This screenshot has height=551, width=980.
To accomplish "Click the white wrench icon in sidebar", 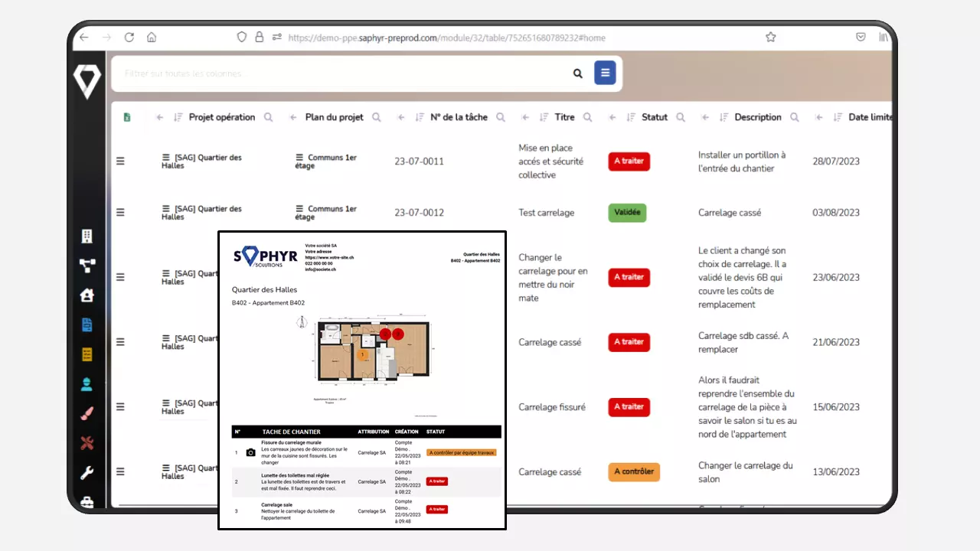I will (87, 473).
